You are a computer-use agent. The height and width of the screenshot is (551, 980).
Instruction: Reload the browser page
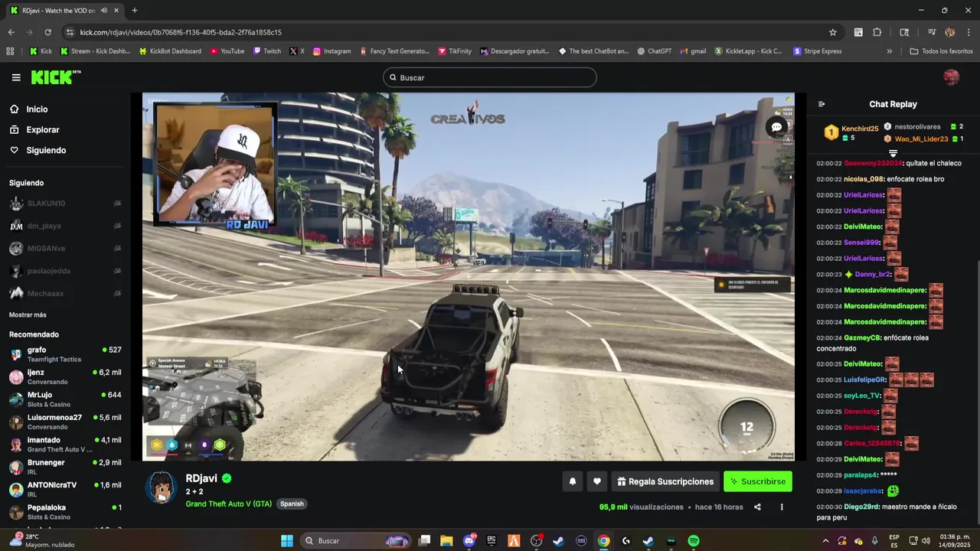[47, 32]
